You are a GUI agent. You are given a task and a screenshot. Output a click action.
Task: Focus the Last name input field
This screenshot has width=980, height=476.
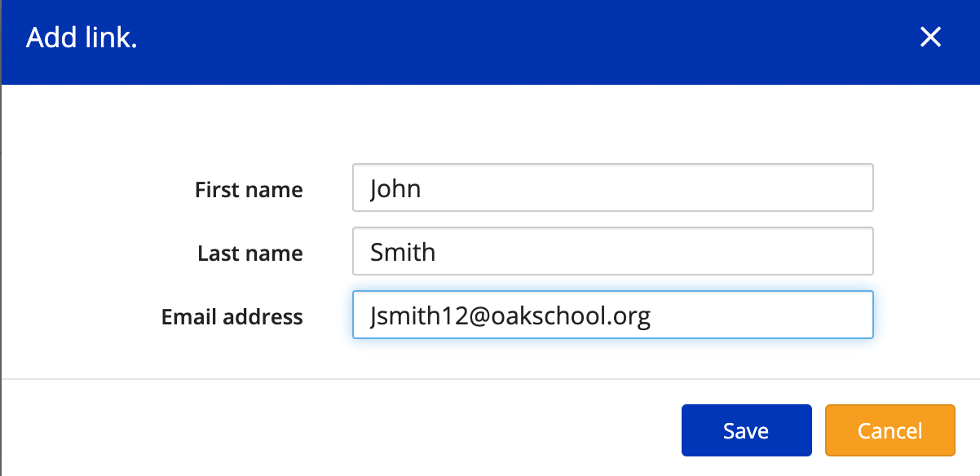(612, 252)
